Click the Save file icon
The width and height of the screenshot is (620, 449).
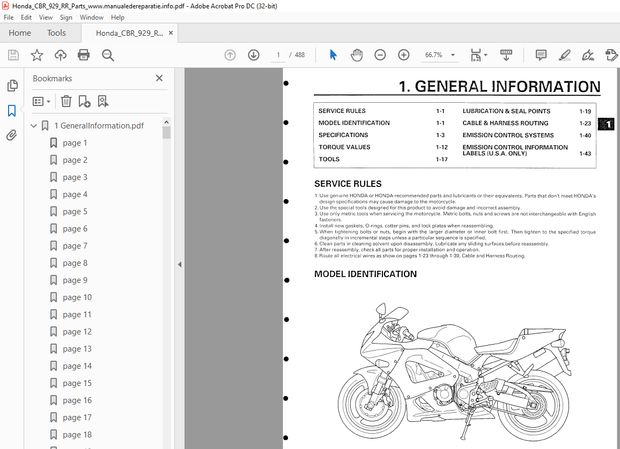pyautogui.click(x=13, y=55)
